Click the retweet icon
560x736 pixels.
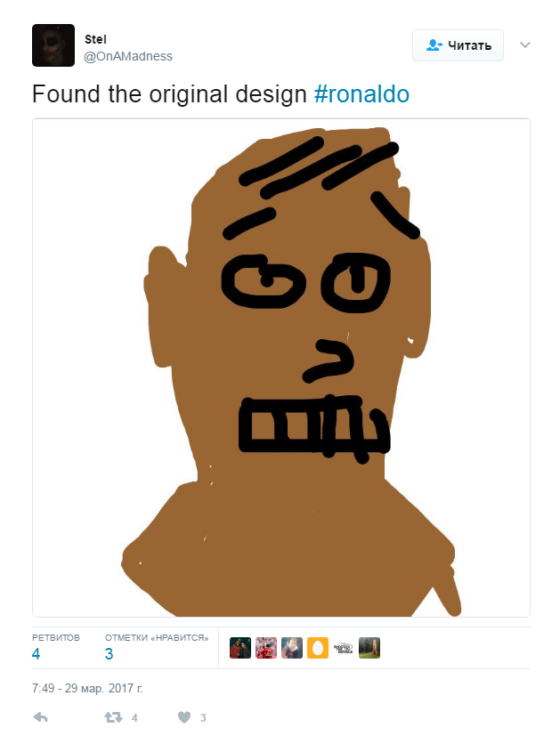(x=113, y=717)
